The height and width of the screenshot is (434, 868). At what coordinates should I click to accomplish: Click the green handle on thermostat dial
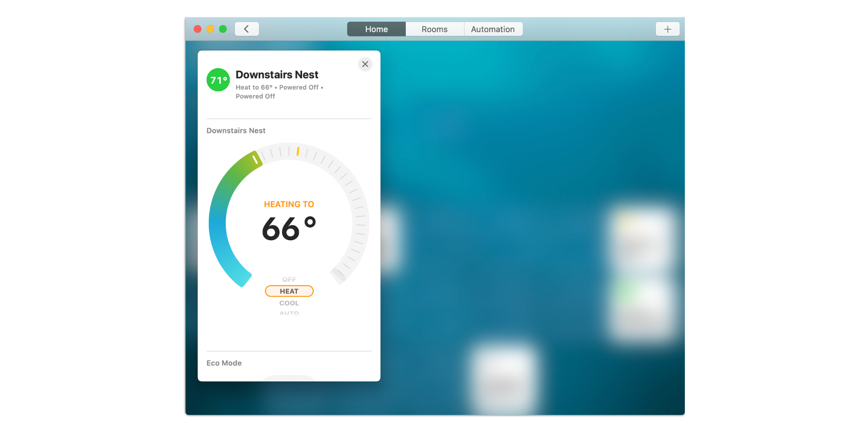click(x=255, y=159)
